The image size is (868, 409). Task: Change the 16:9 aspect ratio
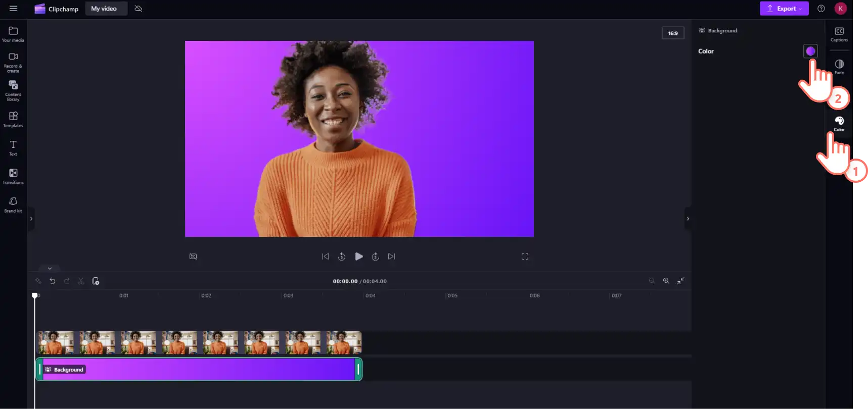point(673,33)
